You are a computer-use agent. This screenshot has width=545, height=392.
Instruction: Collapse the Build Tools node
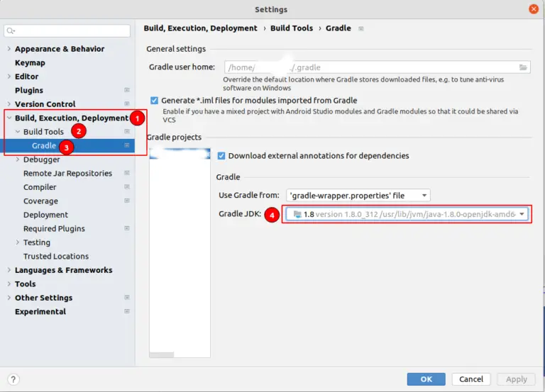17,132
